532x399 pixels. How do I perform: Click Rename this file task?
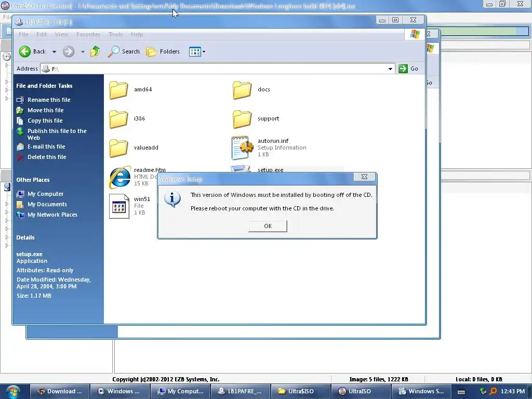pyautogui.click(x=49, y=100)
